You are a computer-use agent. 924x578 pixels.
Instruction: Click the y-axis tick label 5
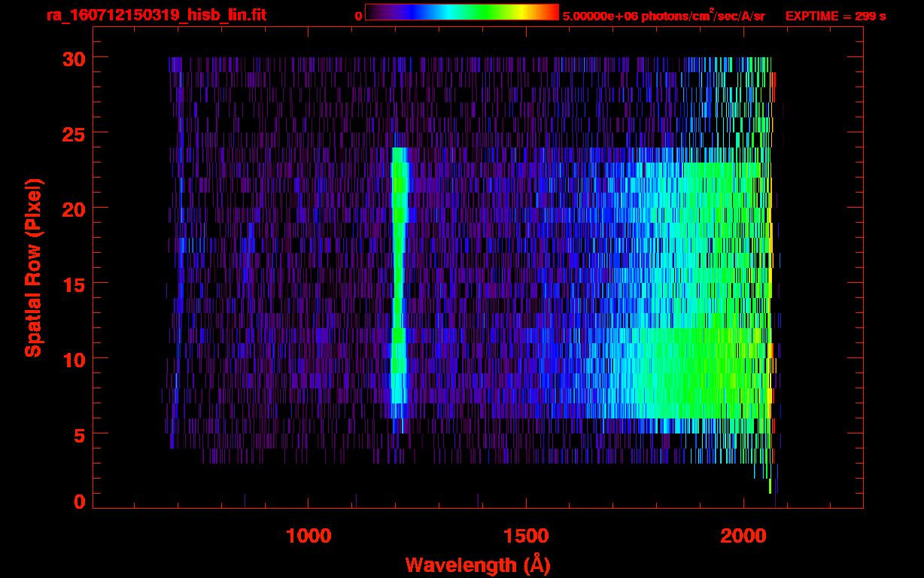(x=78, y=434)
